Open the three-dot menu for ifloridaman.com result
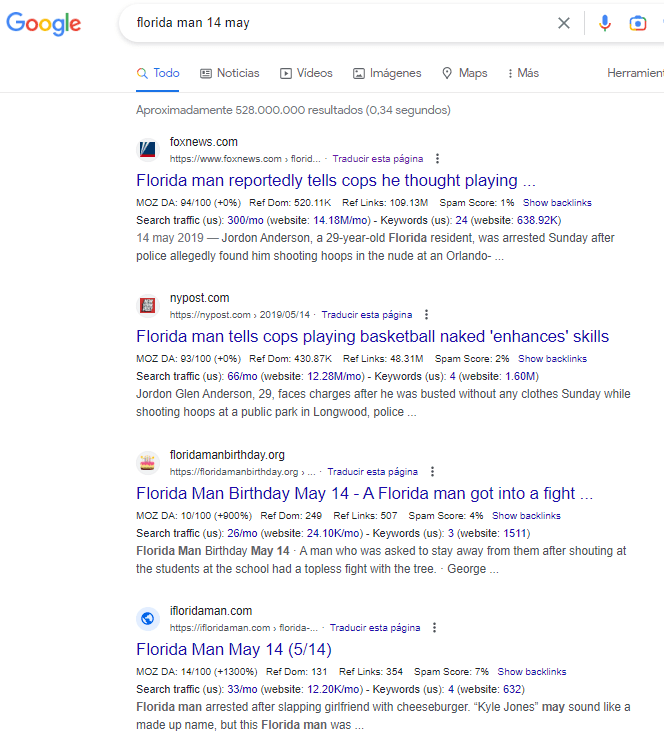Viewport: 664px width, 747px height. (434, 627)
